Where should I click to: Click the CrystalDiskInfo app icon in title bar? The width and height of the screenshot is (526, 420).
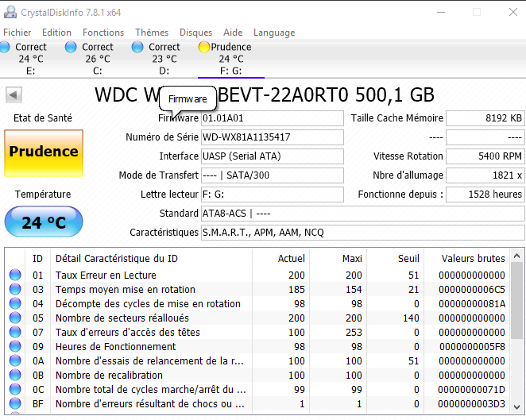click(10, 13)
